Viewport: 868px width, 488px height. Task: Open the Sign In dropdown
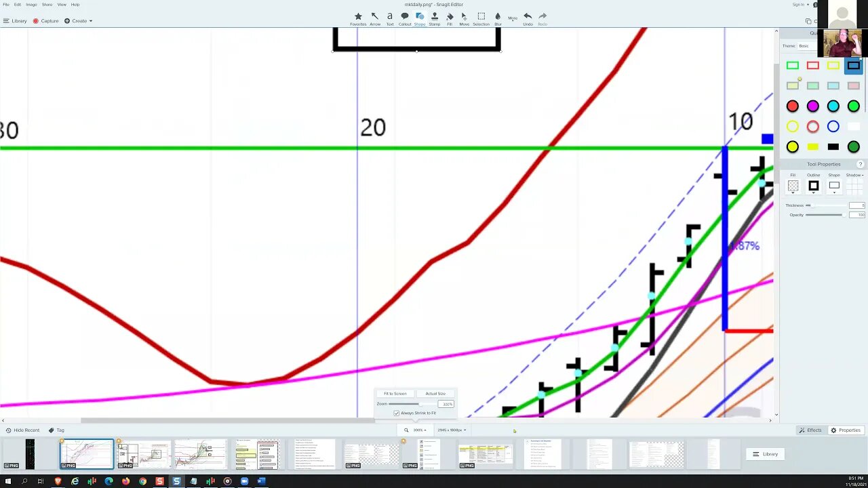click(x=800, y=5)
